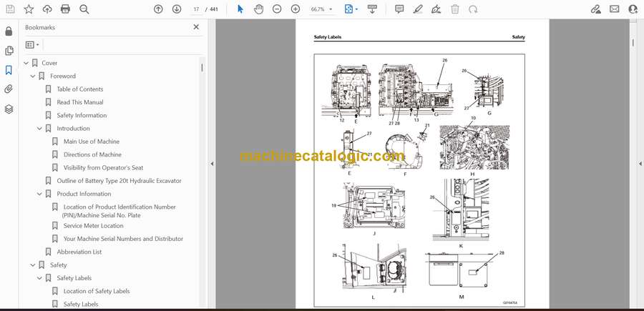
Task: Click the bookmarks panel scrollbar
Action: 202,68
